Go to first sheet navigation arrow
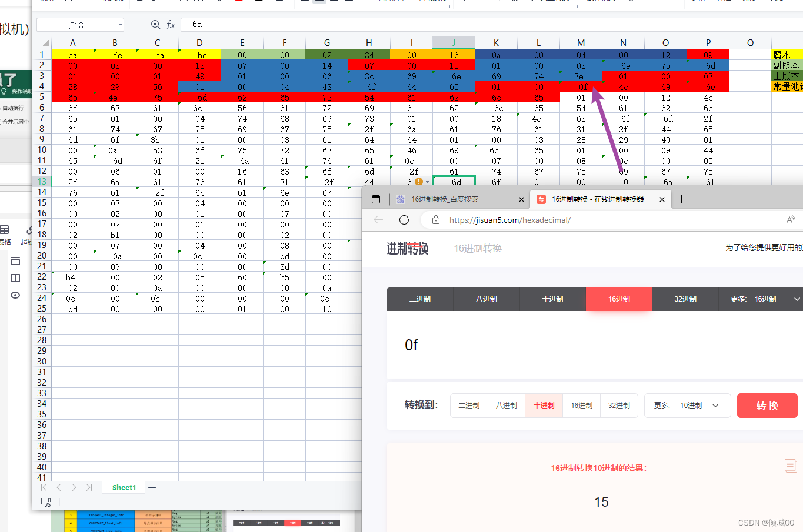803x532 pixels. click(x=44, y=487)
